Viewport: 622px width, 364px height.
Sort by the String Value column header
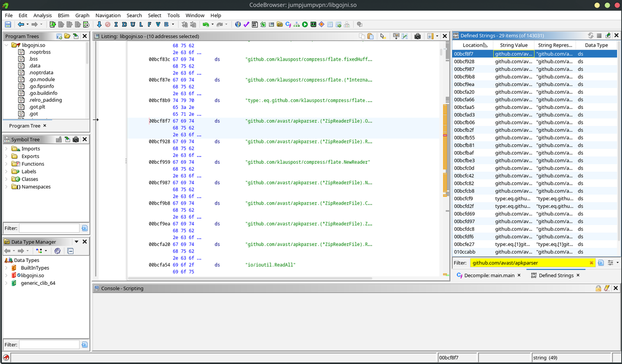(514, 45)
